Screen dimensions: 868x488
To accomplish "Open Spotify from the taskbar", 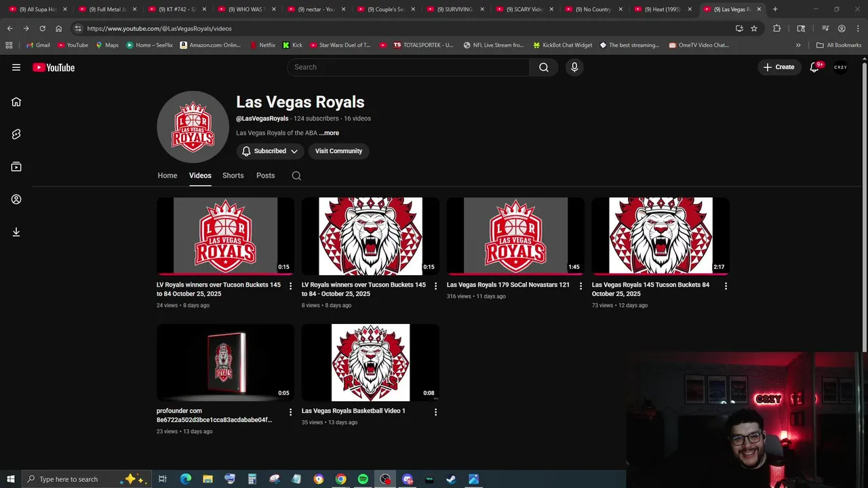I will (x=363, y=479).
